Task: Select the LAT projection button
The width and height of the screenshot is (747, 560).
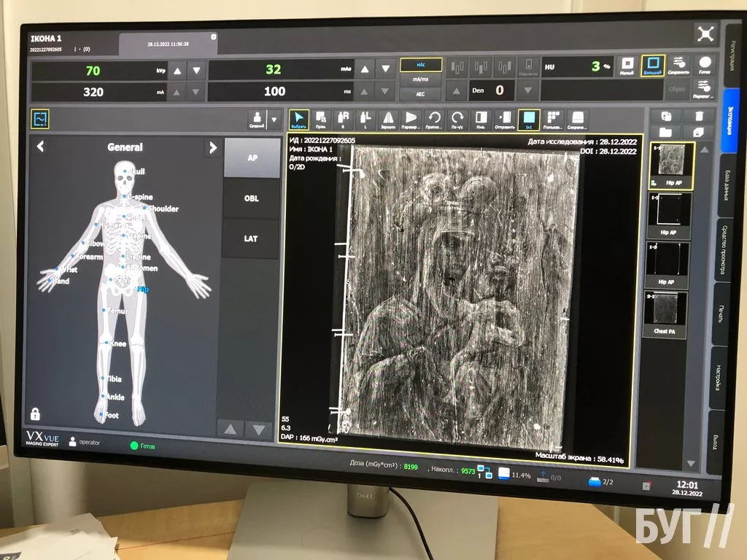Action: (251, 238)
